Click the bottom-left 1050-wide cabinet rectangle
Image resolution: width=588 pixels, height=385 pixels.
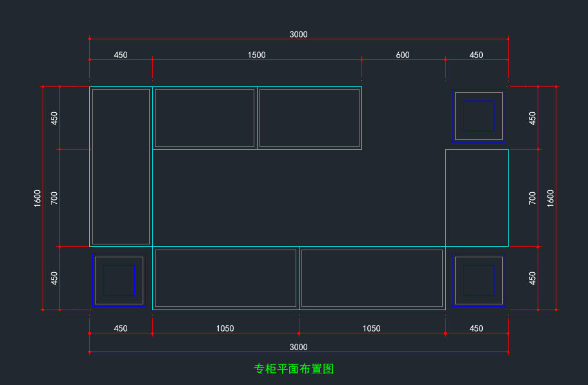click(x=225, y=278)
